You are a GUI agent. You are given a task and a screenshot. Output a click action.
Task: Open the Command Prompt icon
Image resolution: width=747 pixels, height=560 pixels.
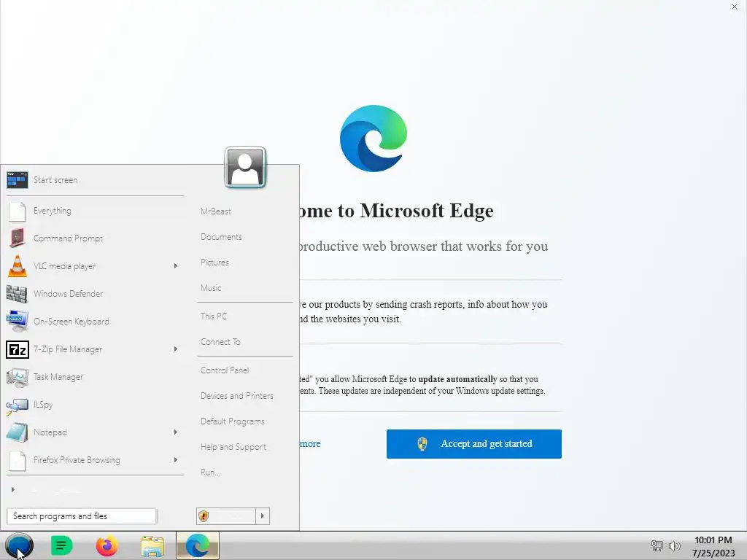click(18, 238)
